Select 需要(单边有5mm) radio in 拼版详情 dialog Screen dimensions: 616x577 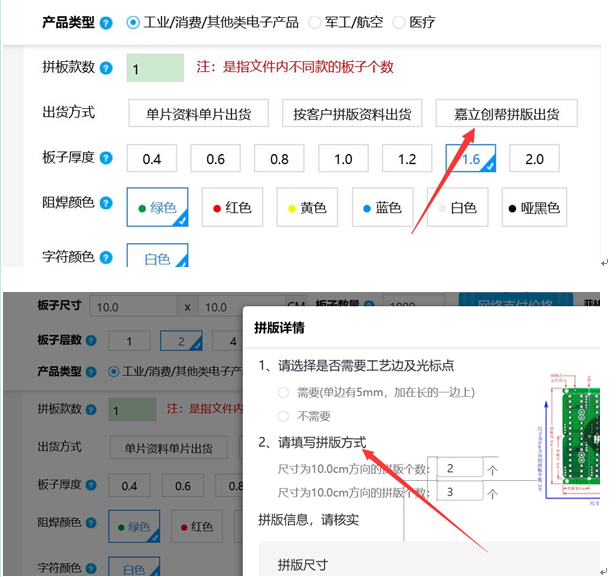click(x=284, y=392)
